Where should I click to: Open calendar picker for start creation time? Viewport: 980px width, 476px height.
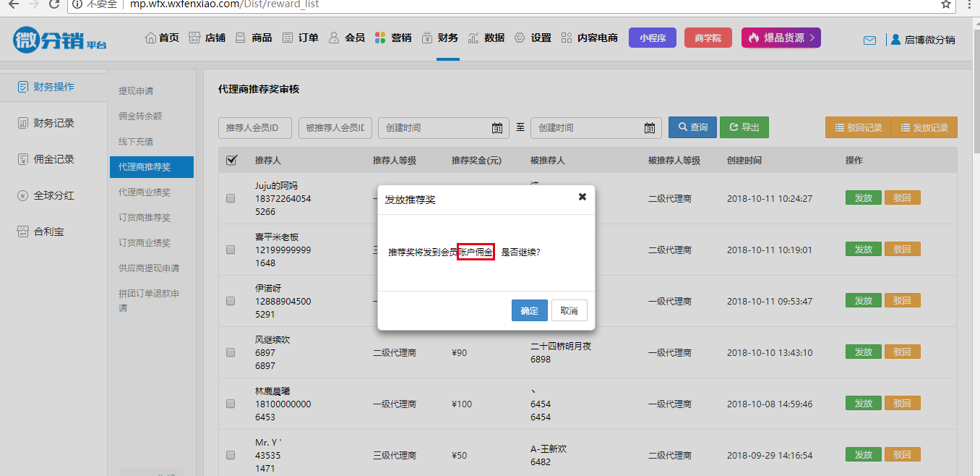[497, 128]
